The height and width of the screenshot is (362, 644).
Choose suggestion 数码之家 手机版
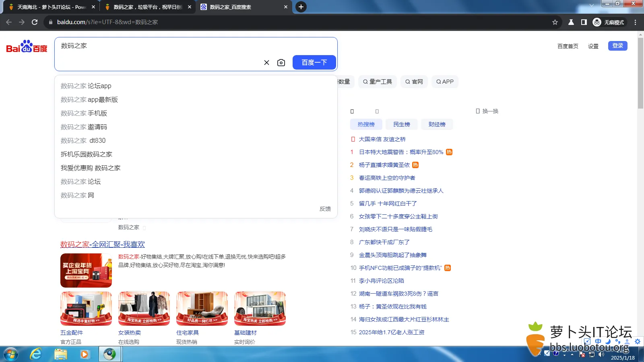pyautogui.click(x=196, y=113)
